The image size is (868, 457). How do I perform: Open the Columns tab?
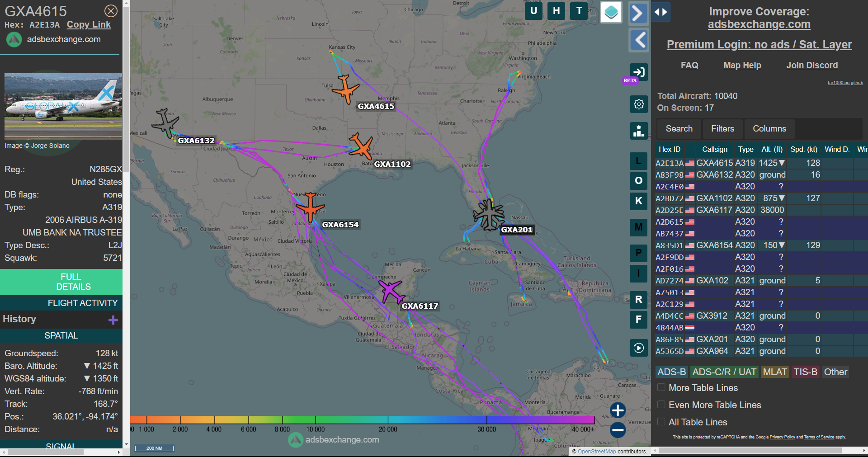pos(769,129)
